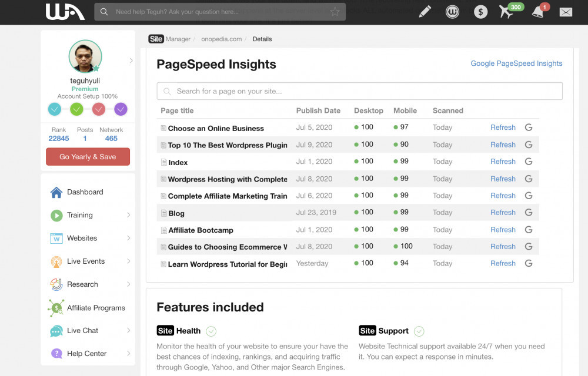Click the Posts count 1
This screenshot has width=588, height=376.
pos(85,138)
